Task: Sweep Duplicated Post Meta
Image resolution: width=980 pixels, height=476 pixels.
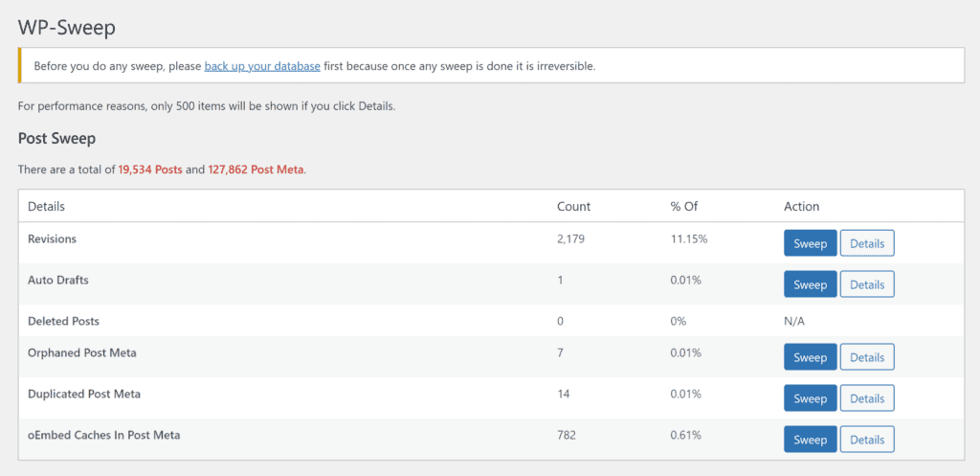Action: (810, 397)
